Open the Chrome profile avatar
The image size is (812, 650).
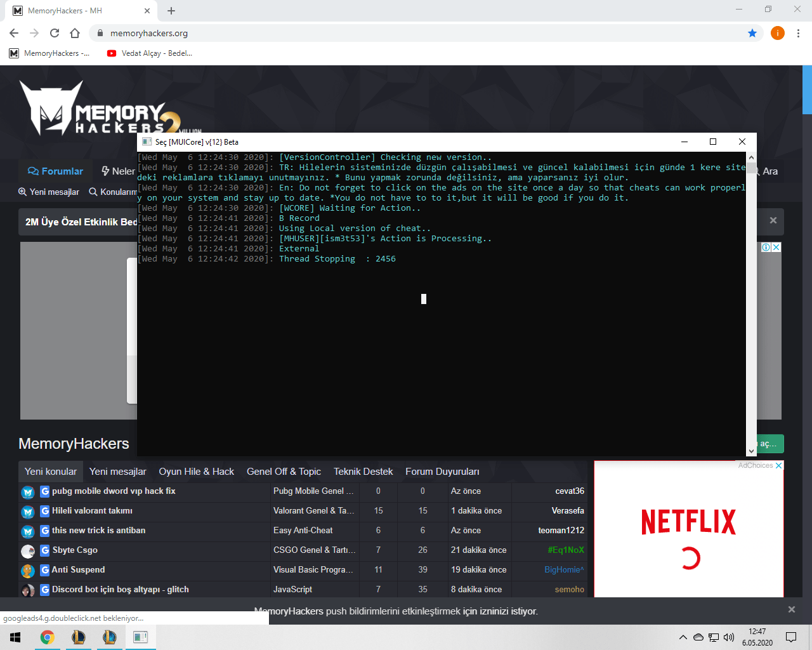coord(778,33)
